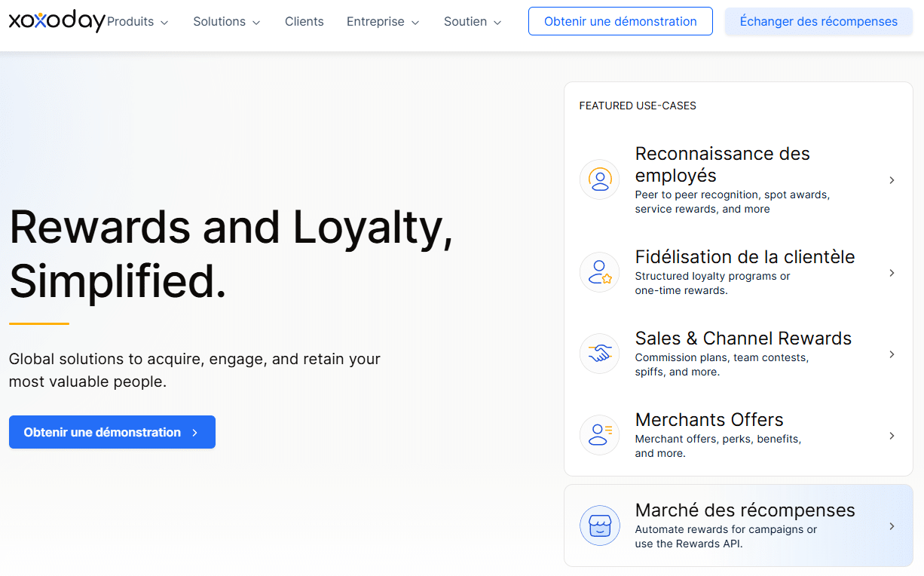Select the Marché des récompenses storefront icon

click(600, 525)
